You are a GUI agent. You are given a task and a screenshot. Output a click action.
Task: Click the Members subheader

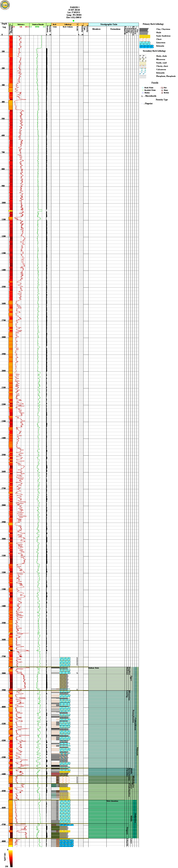point(96,29)
